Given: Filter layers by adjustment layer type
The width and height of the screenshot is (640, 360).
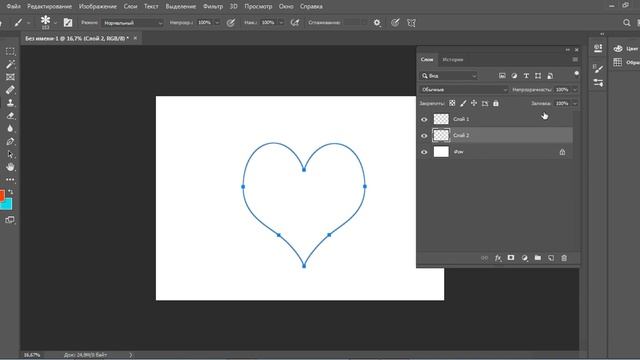Looking at the screenshot, I should point(514,76).
